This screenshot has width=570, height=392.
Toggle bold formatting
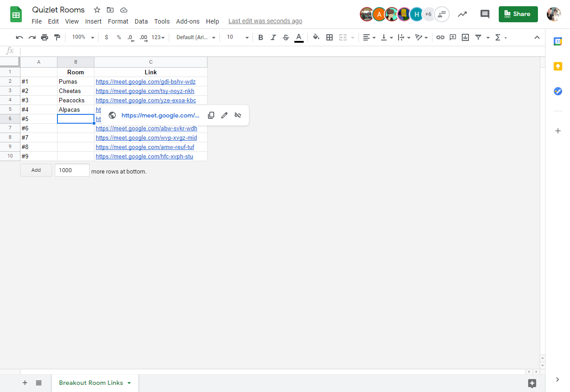(x=261, y=37)
